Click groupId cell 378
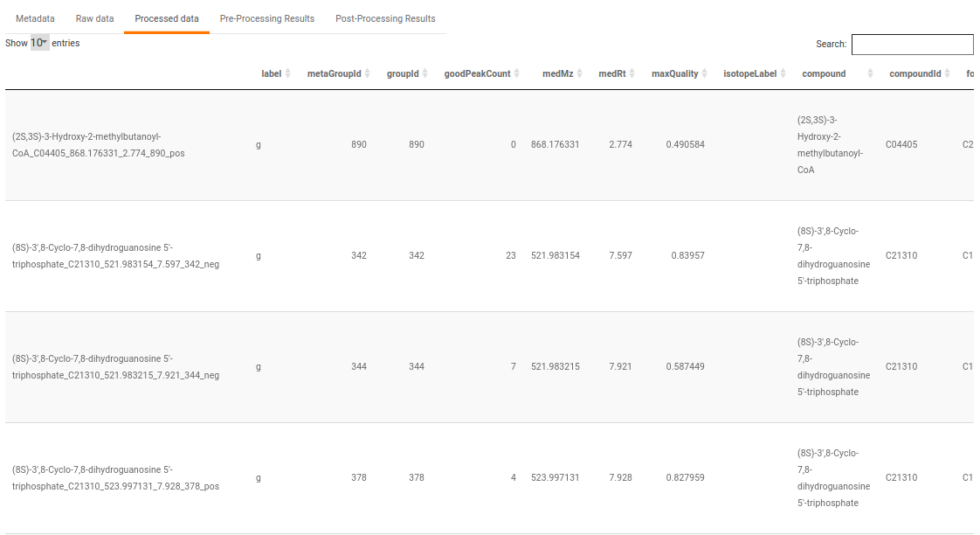The height and width of the screenshot is (535, 980). 417,477
